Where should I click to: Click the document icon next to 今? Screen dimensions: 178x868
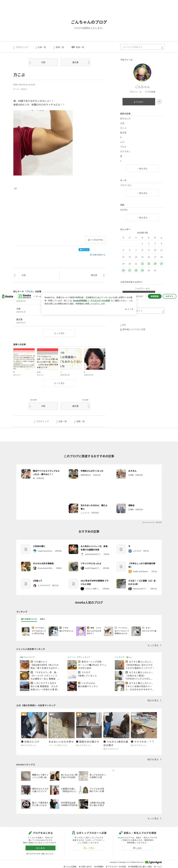click(121, 549)
